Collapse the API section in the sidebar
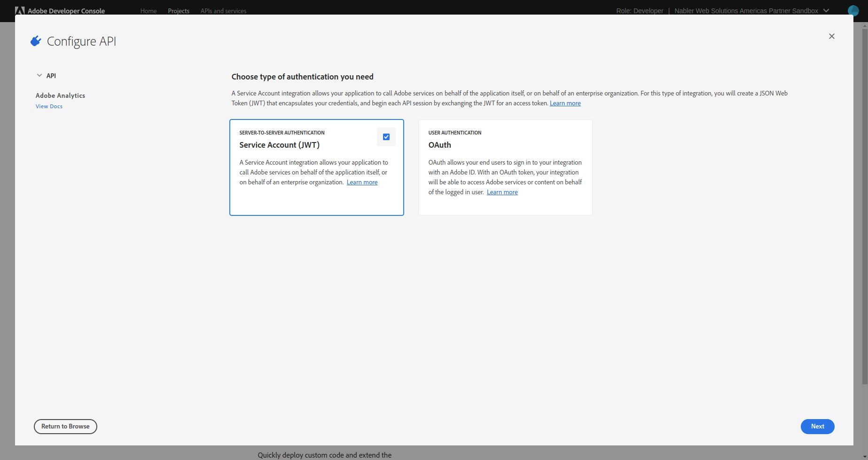This screenshot has width=868, height=460. (x=39, y=75)
